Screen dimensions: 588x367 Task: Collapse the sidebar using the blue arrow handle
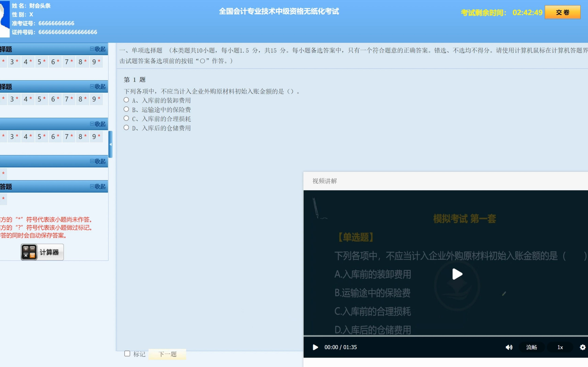111,144
